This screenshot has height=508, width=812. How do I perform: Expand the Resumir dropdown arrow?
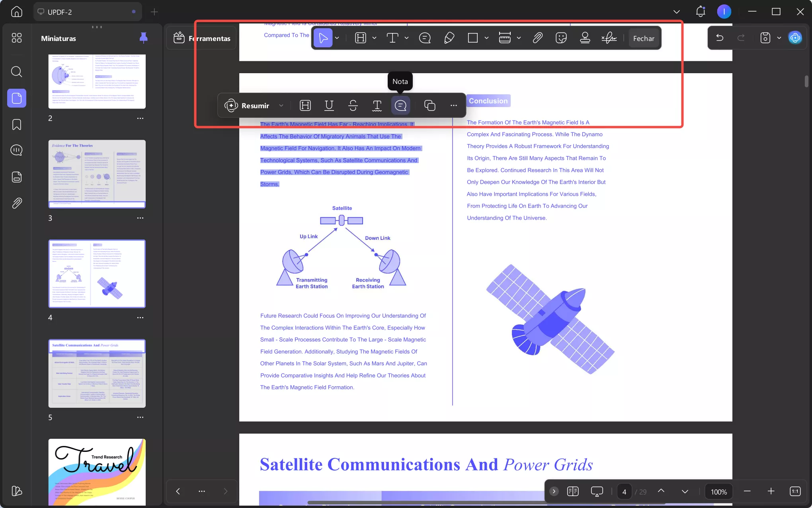281,105
